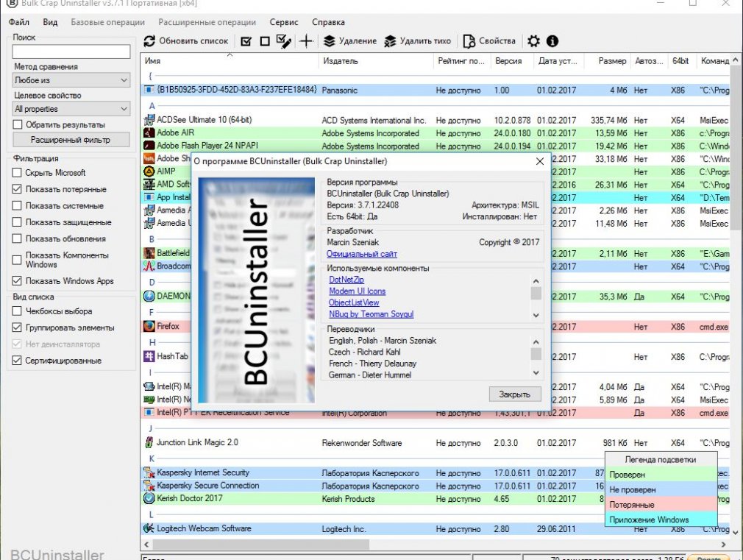Click the plus toolbar icon

point(306,41)
